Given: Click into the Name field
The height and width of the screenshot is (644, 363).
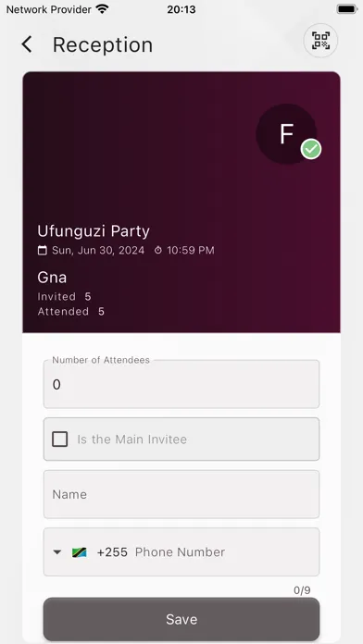Looking at the screenshot, I should 181,494.
